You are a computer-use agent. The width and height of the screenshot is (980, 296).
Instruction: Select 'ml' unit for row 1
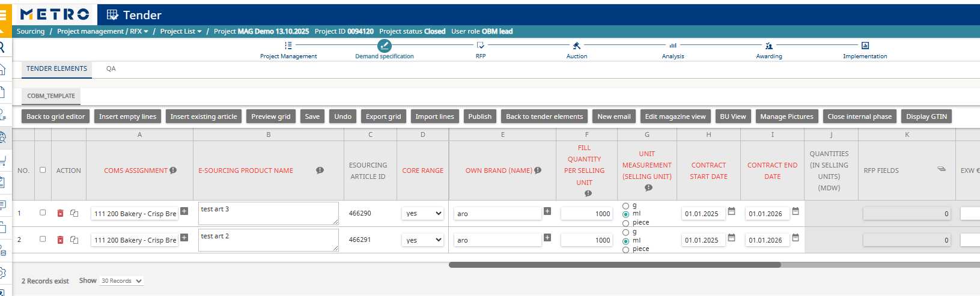click(626, 214)
